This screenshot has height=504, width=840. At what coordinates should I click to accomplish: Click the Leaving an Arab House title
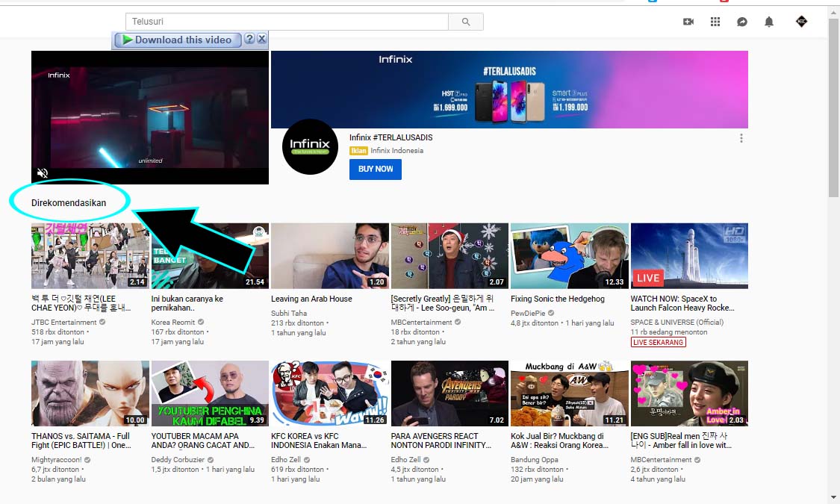[312, 299]
